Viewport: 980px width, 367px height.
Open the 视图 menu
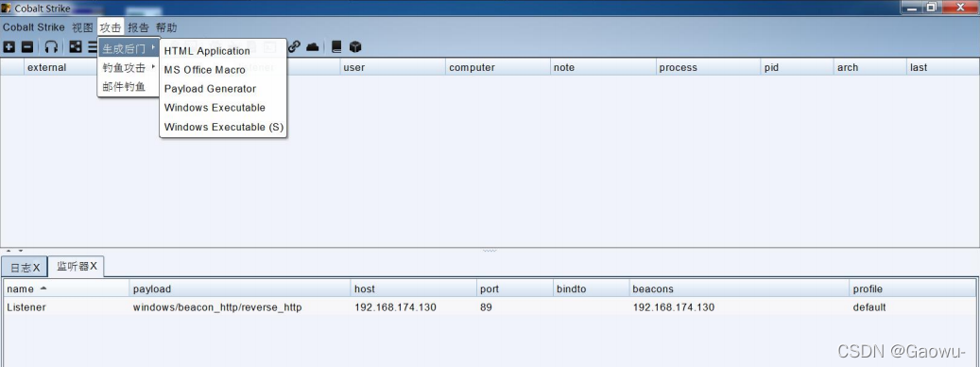(82, 27)
